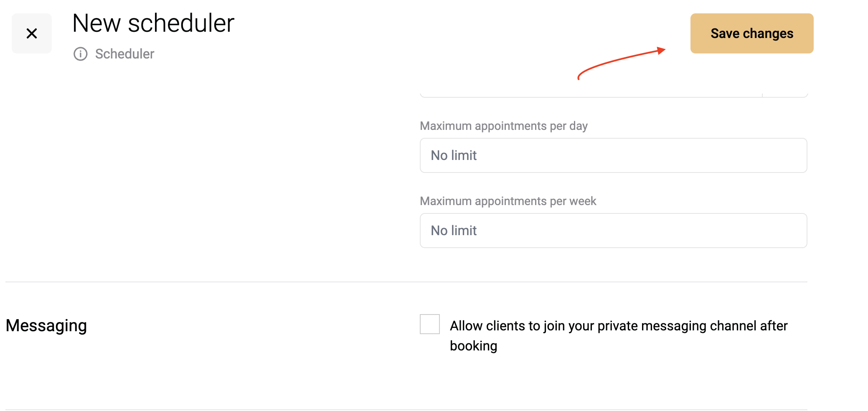This screenshot has height=411, width=868.
Task: Click the Messaging section heading
Action: point(46,326)
